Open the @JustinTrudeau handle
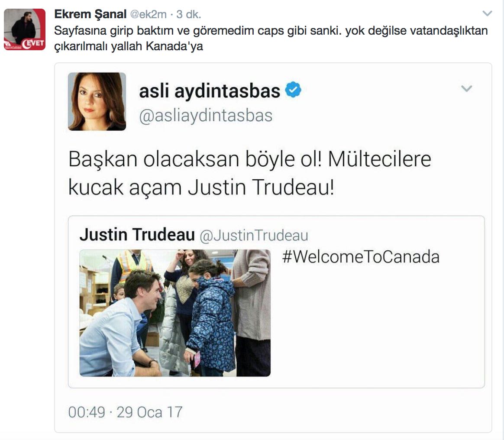The image size is (504, 440). click(254, 235)
